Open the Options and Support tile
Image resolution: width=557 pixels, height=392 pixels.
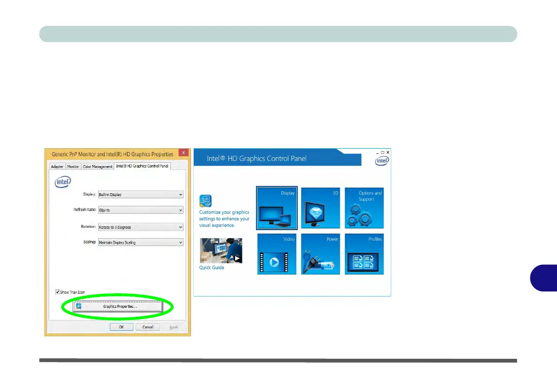click(x=364, y=208)
